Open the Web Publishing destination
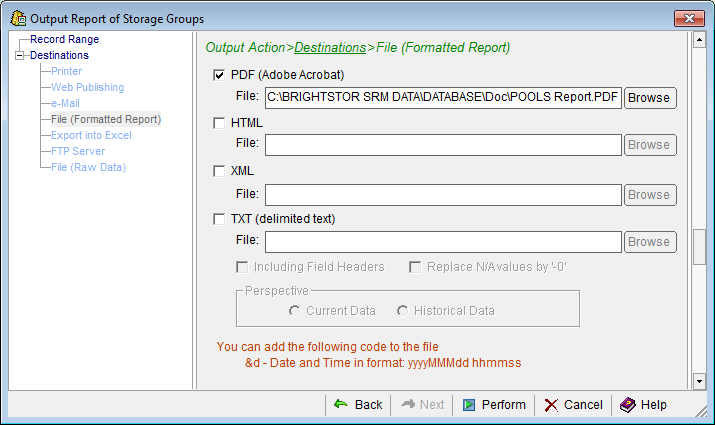This screenshot has height=425, width=715. (87, 88)
